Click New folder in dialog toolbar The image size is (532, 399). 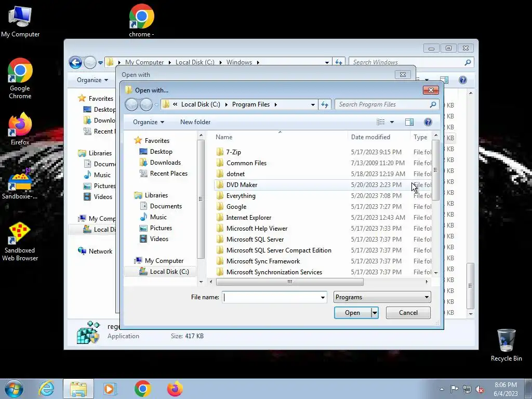click(195, 122)
